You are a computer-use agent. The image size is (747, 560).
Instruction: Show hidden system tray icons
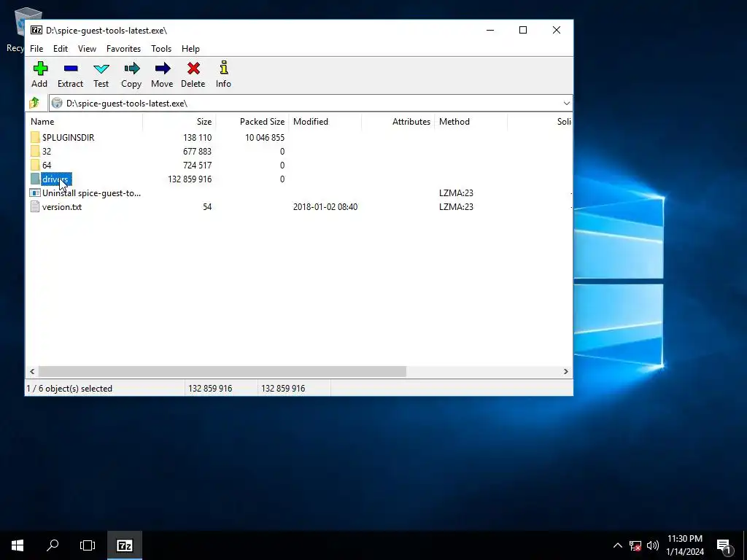pos(617,545)
